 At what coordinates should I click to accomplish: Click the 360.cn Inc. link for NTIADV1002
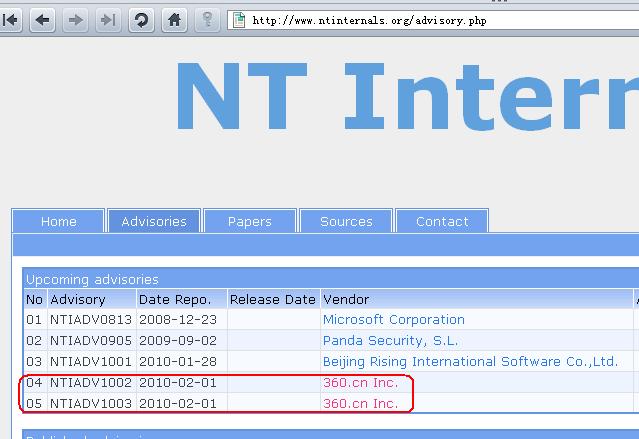coord(360,382)
